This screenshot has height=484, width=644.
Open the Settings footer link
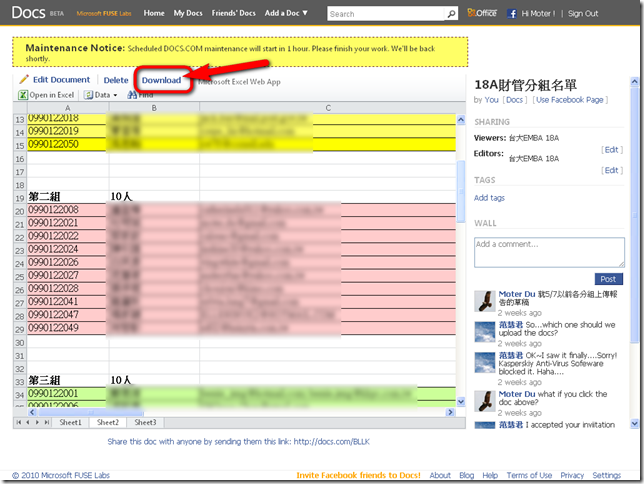pyautogui.click(x=607, y=475)
